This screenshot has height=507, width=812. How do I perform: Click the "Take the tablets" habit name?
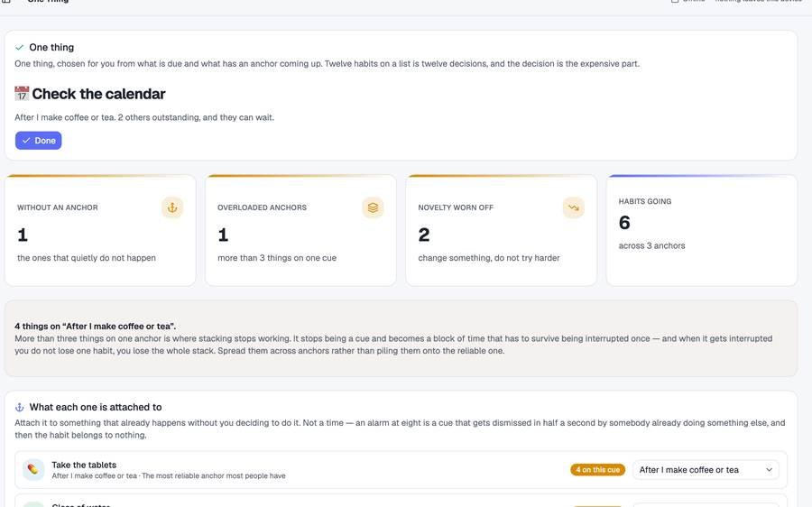84,466
